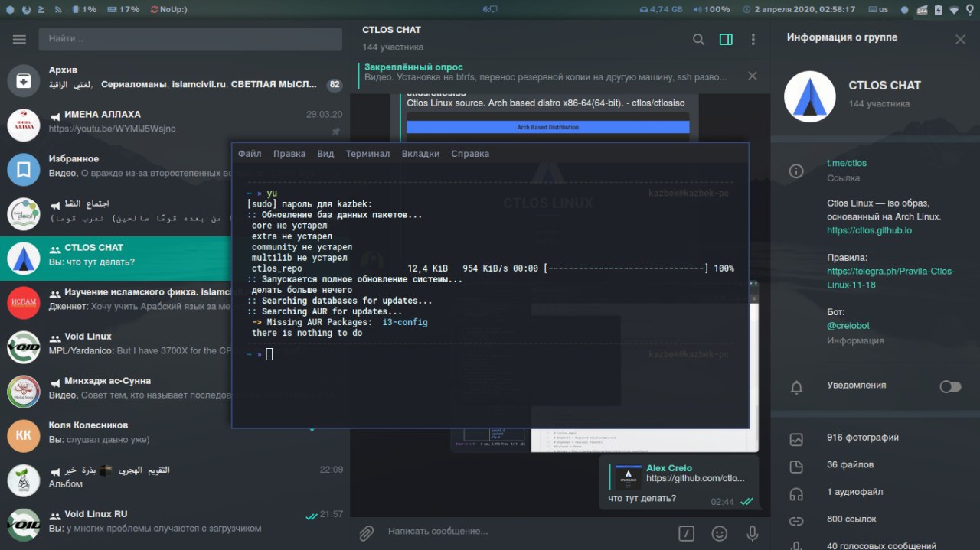Viewport: 980px width, 550px height.
Task: Open the @creiobot bot mention
Action: click(848, 325)
